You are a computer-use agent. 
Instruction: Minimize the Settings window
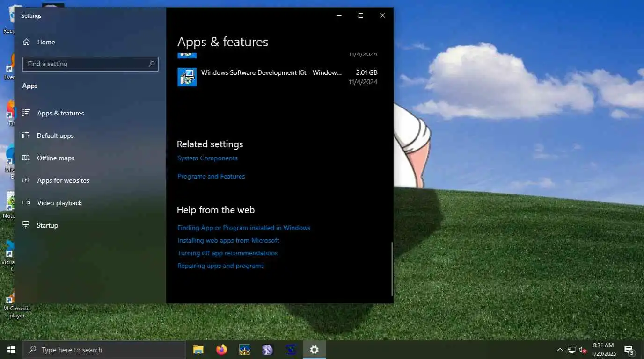339,15
